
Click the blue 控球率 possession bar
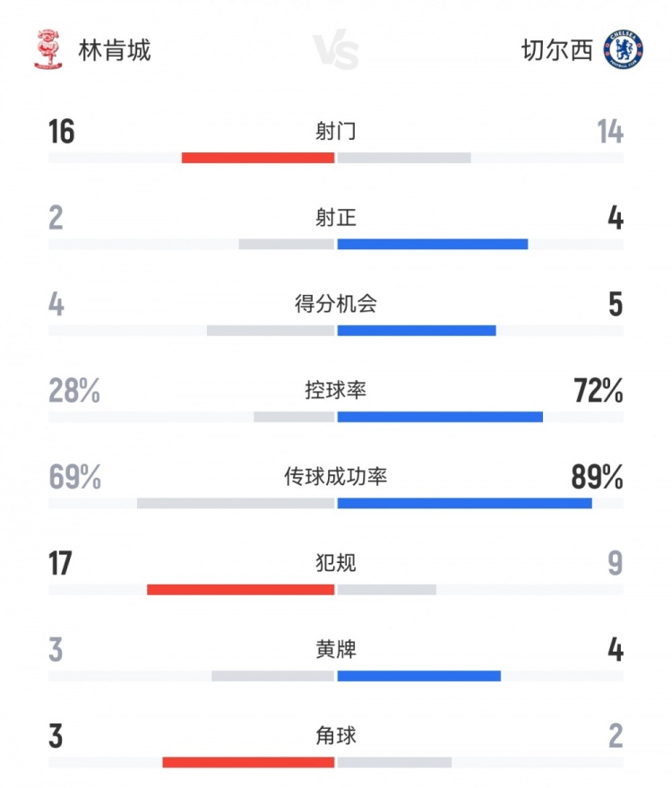(440, 416)
